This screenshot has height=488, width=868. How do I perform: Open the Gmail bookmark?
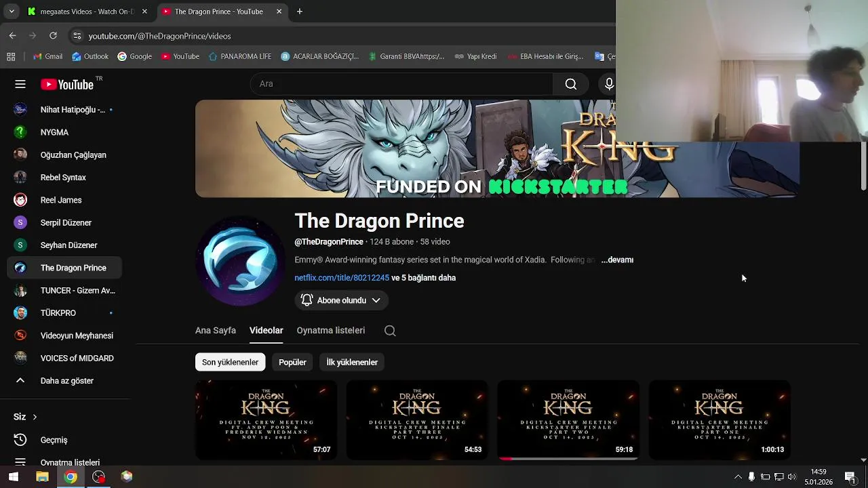point(47,56)
